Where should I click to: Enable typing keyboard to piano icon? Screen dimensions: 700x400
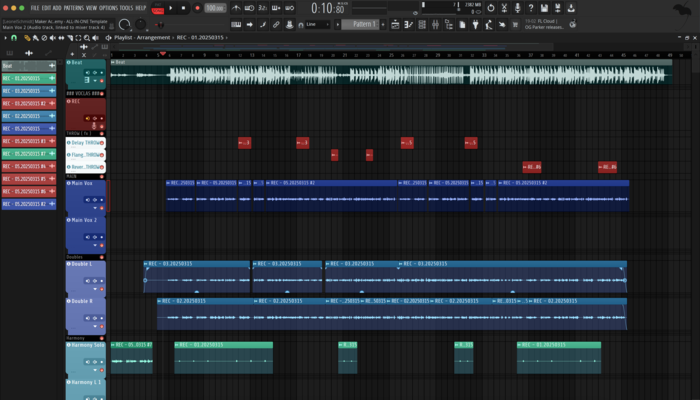(236, 25)
